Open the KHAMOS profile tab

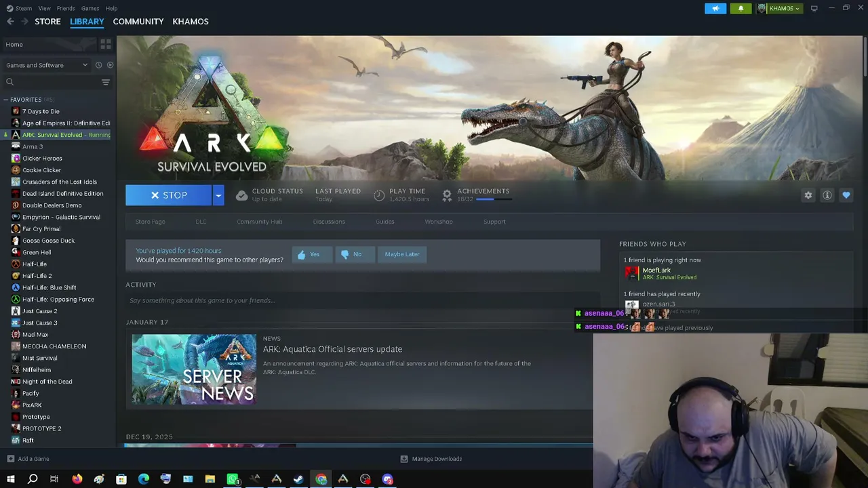(x=191, y=22)
